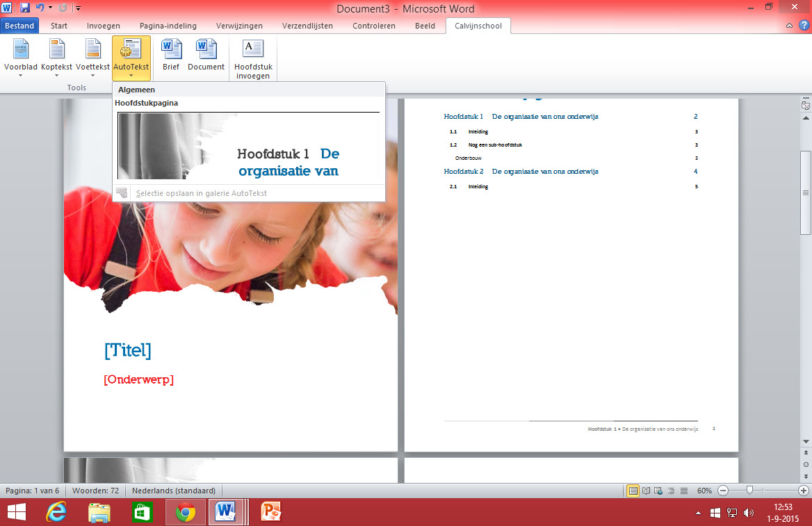The image size is (812, 526).
Task: Create a new Brief from template
Action: pyautogui.click(x=171, y=55)
